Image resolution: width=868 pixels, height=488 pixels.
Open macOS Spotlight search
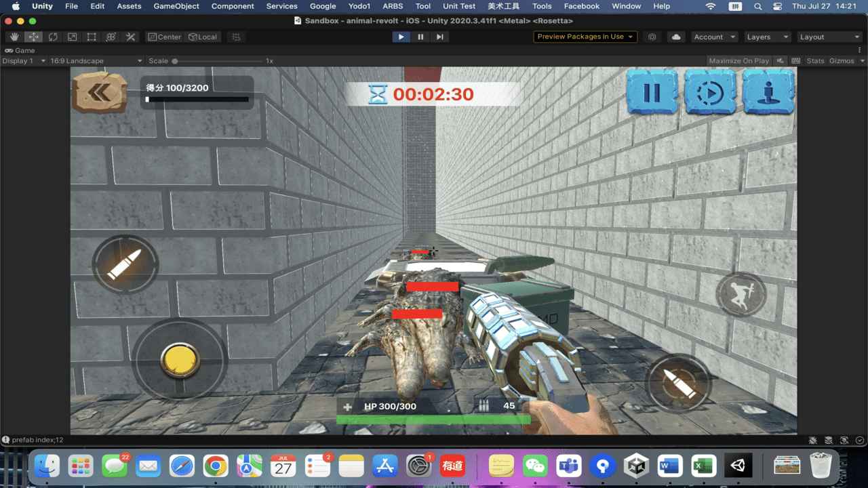(x=757, y=6)
